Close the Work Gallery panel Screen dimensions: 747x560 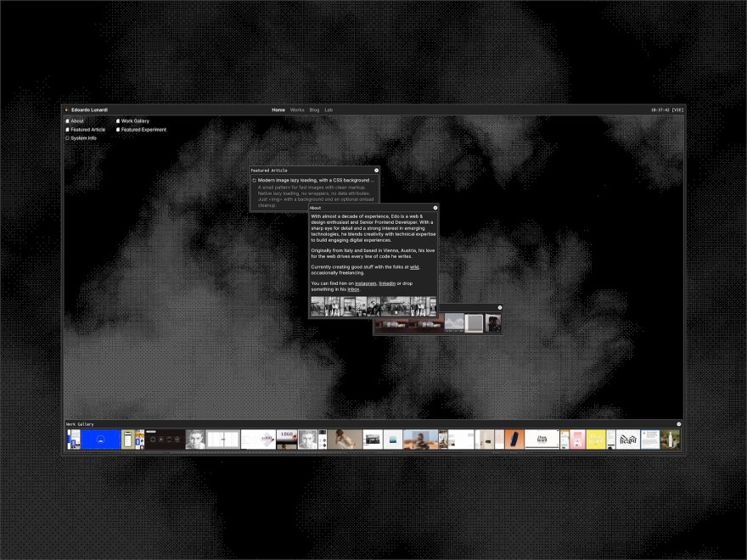[x=679, y=423]
